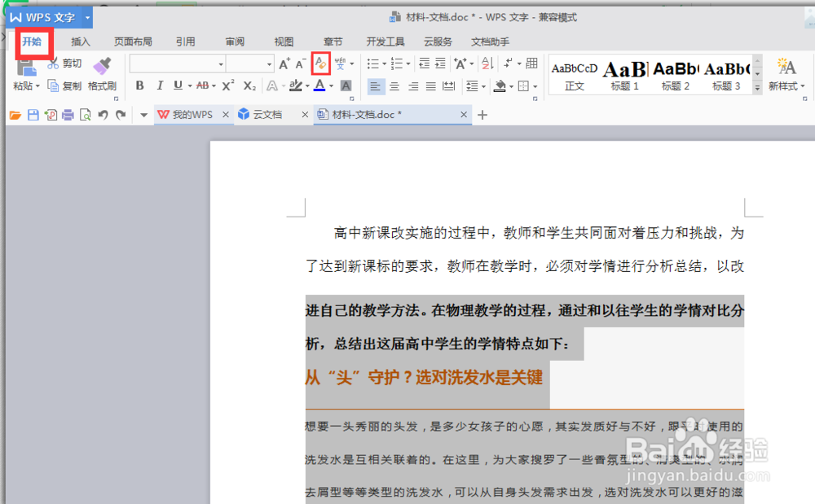Expand the Paste (粘贴) dropdown arrow

(x=37, y=85)
